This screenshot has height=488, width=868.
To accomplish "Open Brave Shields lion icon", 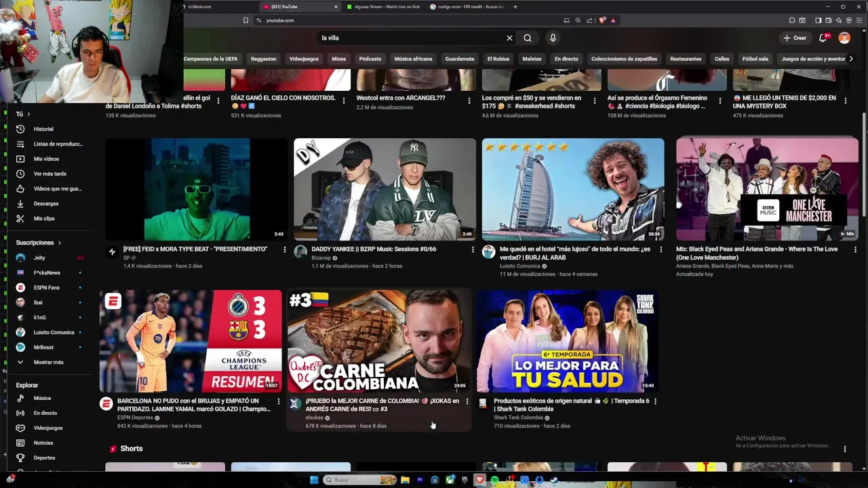I will 602,20.
